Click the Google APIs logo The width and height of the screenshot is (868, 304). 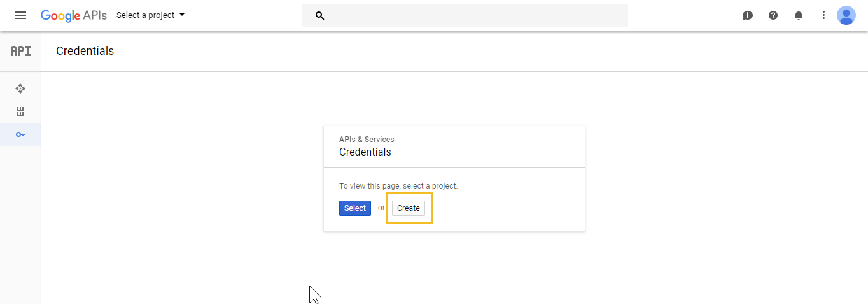pyautogui.click(x=74, y=15)
